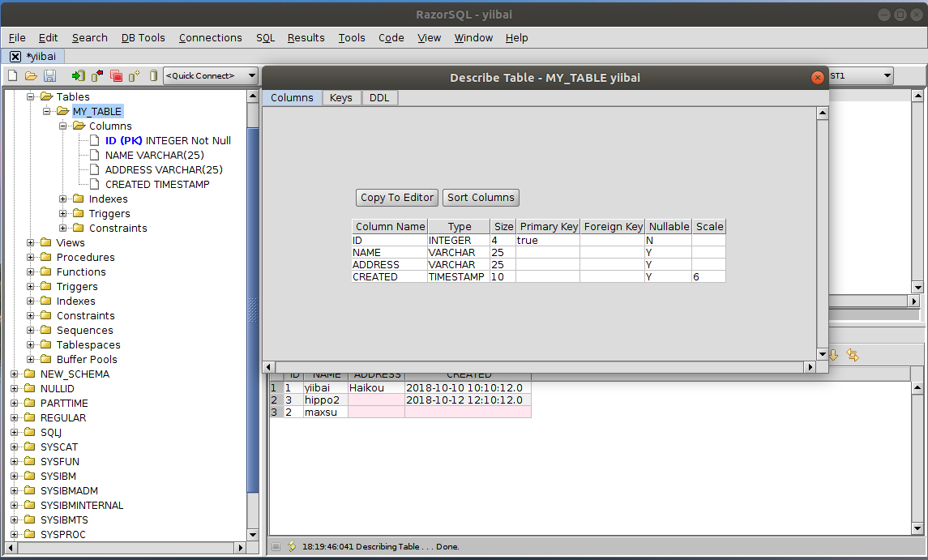Switch to the DDL tab

point(379,98)
